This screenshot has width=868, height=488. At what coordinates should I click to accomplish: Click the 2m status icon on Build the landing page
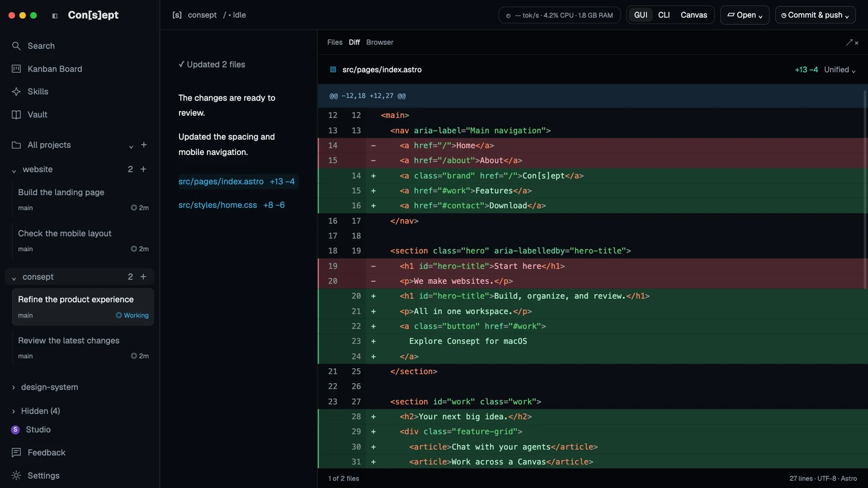(134, 208)
